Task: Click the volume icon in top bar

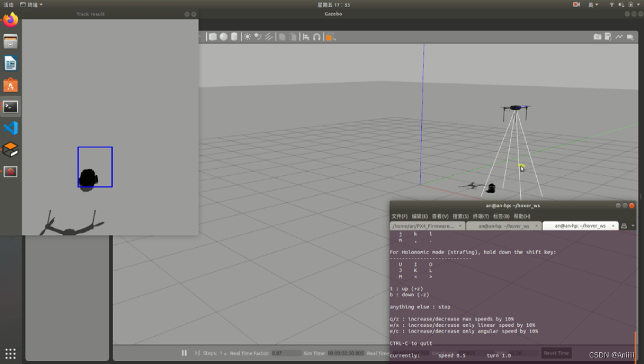Action: coord(621,5)
